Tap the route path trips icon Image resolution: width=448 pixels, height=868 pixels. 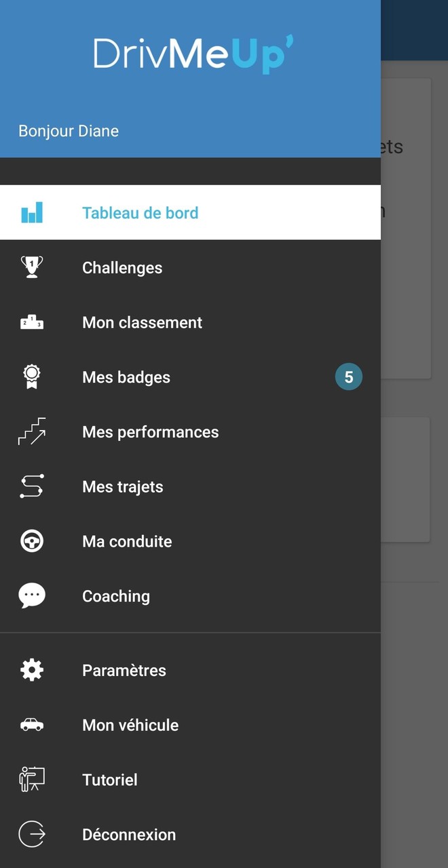32,487
